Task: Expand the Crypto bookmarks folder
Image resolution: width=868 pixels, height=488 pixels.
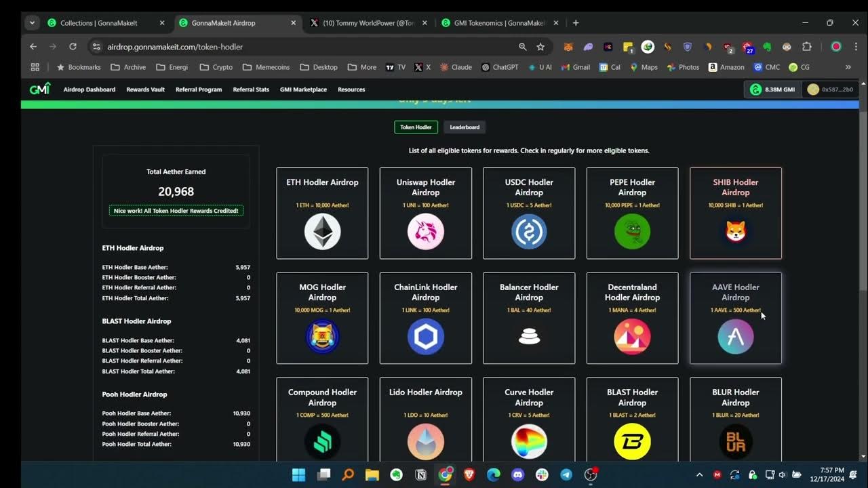Action: [x=216, y=67]
